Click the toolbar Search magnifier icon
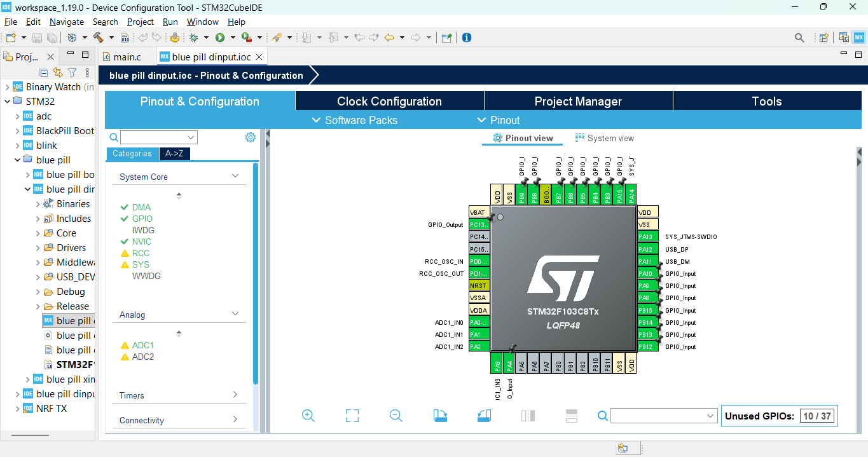Screen dimensions: 868x457 [800, 38]
